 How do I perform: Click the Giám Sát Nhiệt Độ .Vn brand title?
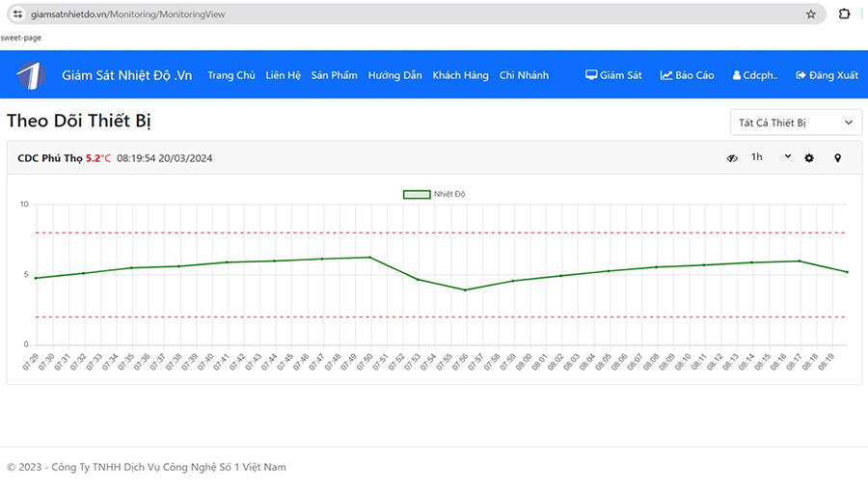point(126,75)
